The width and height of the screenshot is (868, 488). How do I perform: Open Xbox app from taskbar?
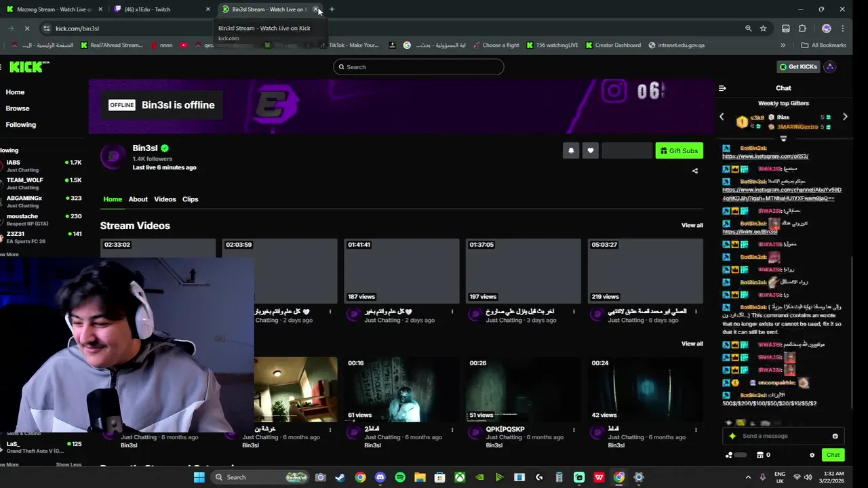[460, 477]
